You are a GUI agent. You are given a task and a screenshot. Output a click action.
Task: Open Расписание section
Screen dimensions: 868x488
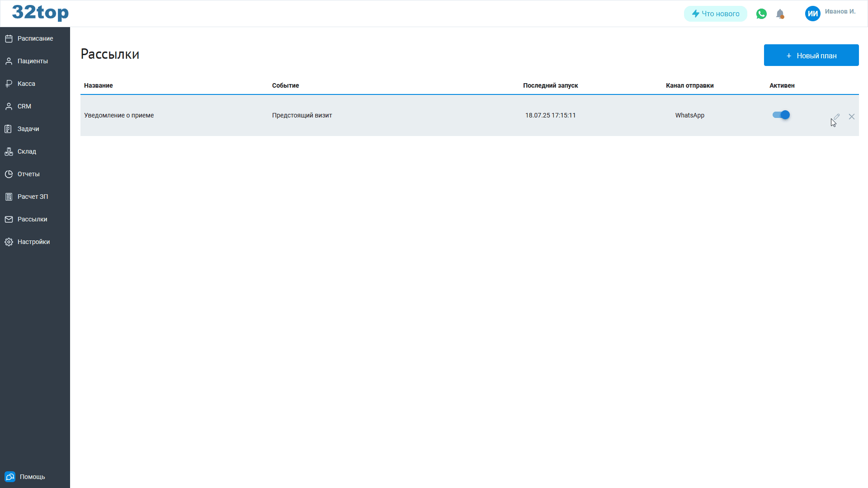click(x=35, y=38)
